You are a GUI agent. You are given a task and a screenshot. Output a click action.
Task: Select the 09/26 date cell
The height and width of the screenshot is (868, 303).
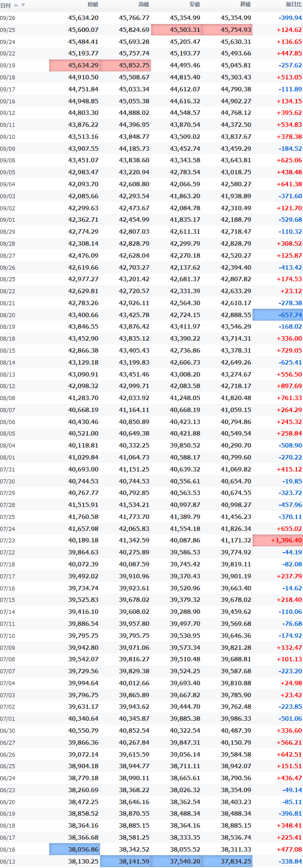pos(8,18)
